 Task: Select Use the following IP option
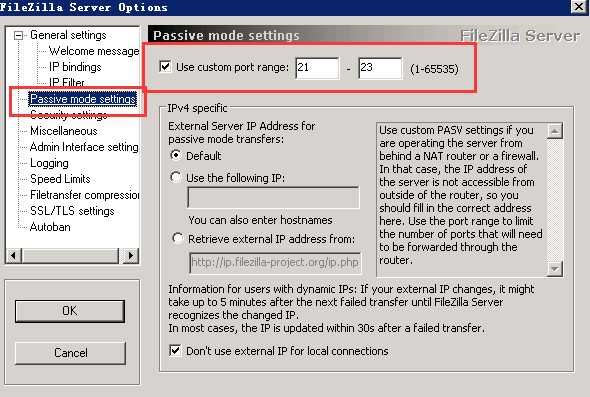click(176, 177)
